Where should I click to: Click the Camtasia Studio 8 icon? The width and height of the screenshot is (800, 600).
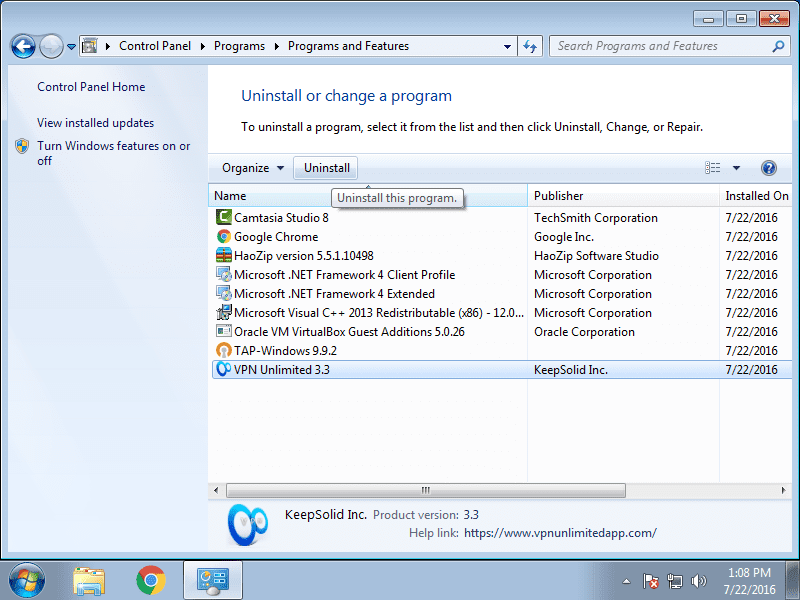(224, 217)
